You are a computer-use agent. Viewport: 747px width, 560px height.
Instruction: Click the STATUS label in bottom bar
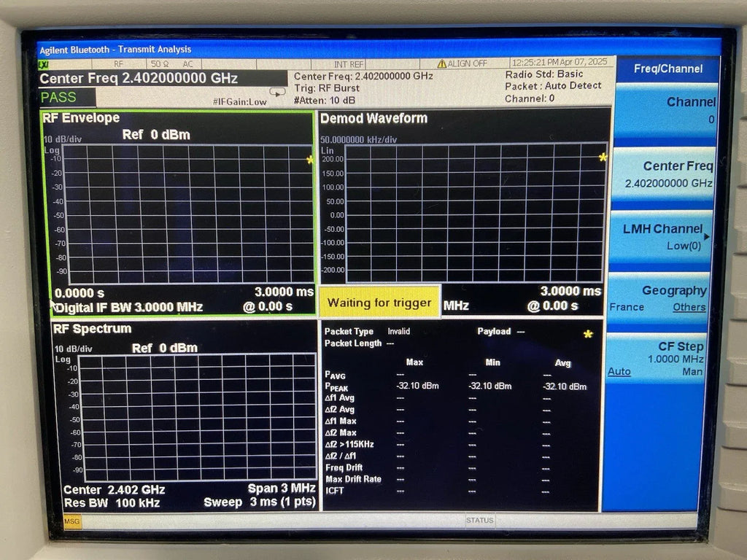click(x=480, y=520)
